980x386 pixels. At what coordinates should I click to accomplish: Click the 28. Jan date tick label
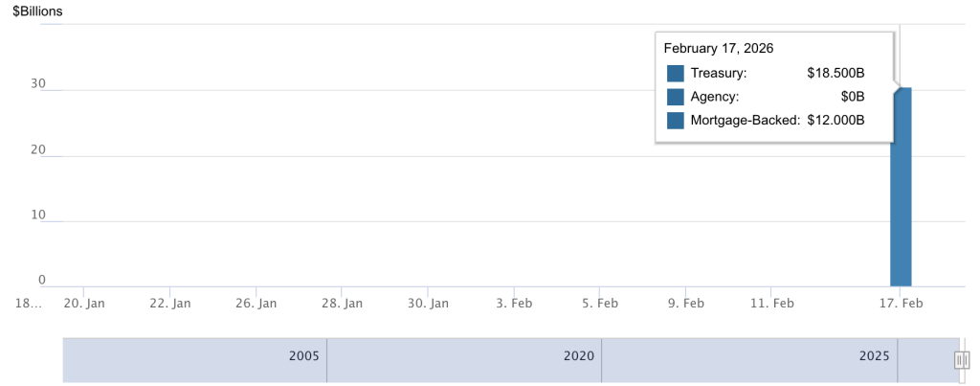(x=341, y=303)
